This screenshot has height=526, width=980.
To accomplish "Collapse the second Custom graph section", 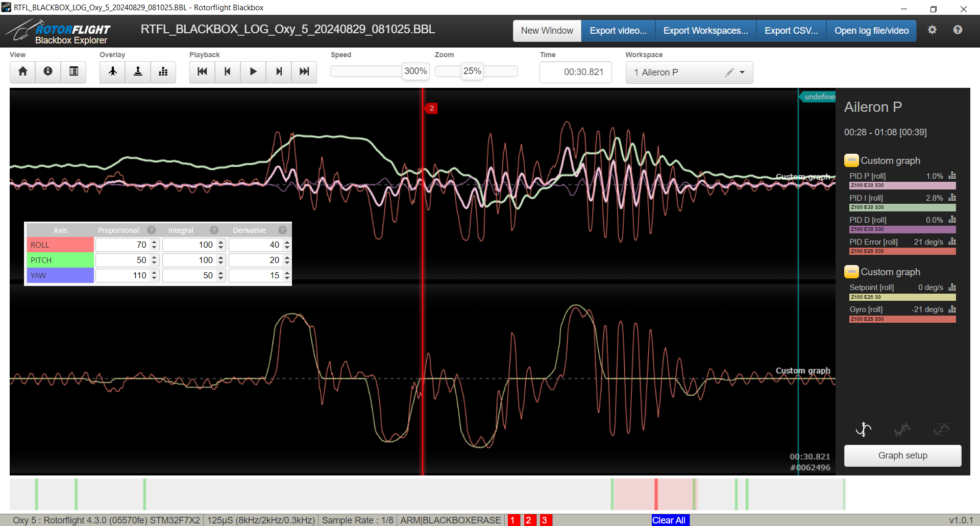I will click(851, 272).
